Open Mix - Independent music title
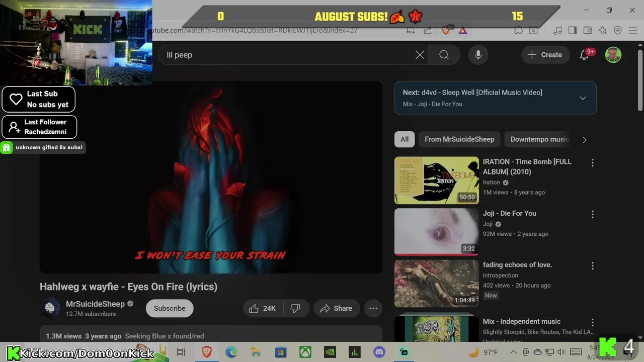This screenshot has height=362, width=644. [x=522, y=321]
